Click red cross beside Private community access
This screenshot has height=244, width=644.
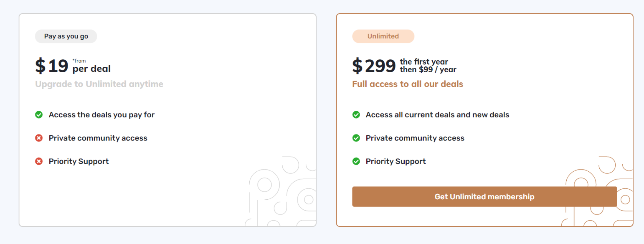(39, 138)
